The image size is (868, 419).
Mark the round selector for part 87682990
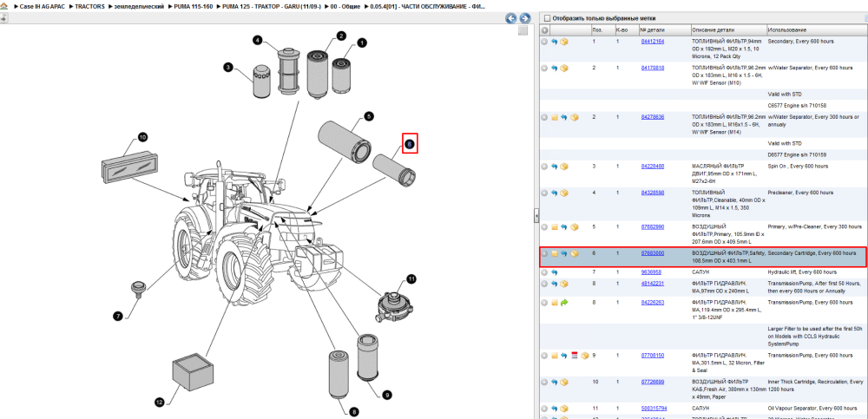[545, 227]
